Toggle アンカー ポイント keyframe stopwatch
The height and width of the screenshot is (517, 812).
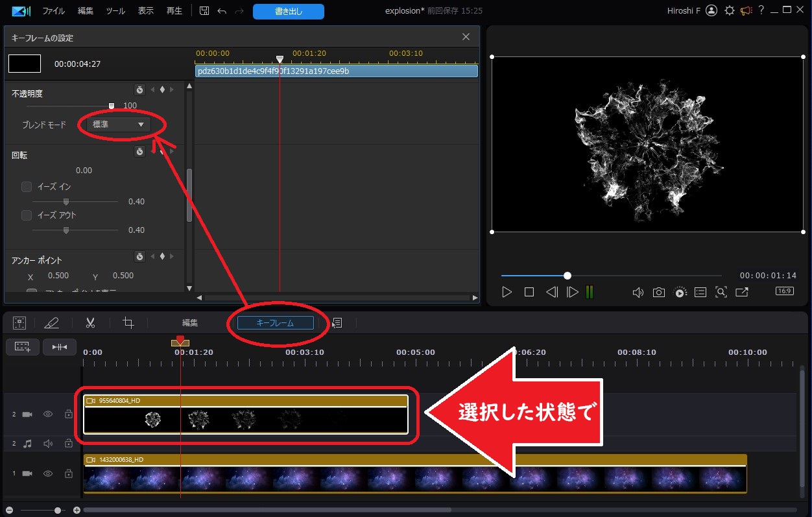[139, 257]
